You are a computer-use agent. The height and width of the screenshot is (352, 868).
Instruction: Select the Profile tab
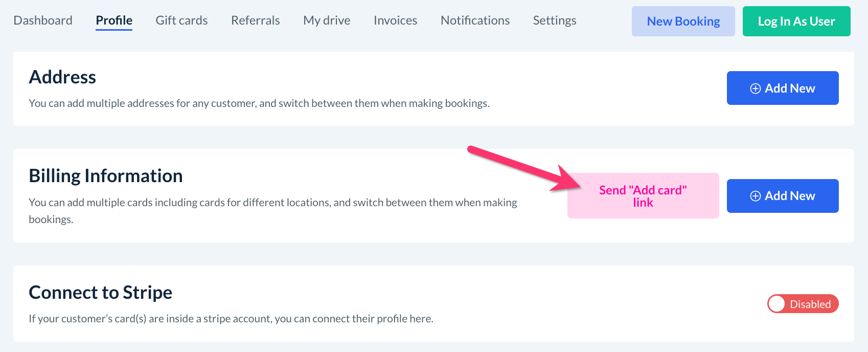click(114, 20)
